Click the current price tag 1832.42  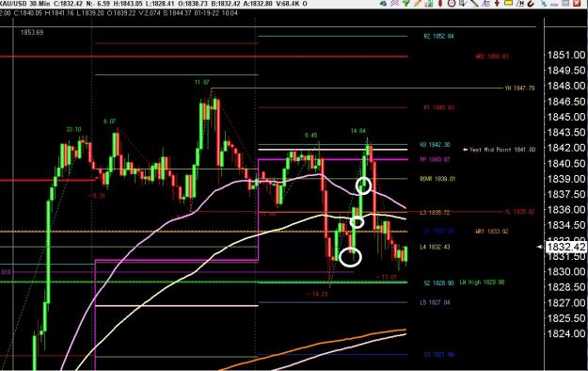[565, 247]
